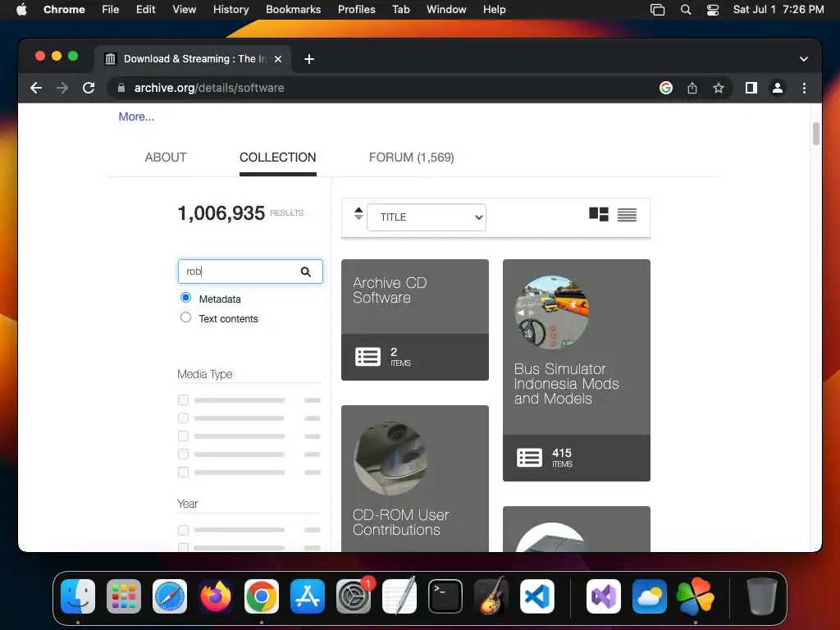Open App Store from the dock
840x630 pixels.
click(308, 596)
